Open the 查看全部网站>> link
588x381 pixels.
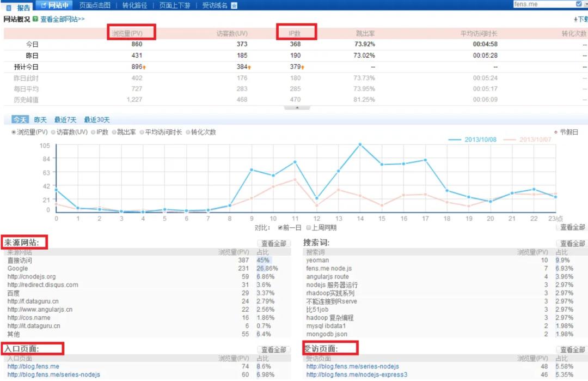click(x=63, y=19)
